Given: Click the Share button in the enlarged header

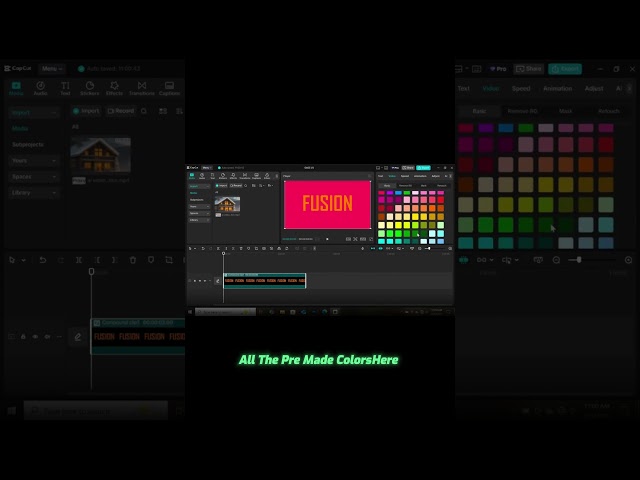Looking at the screenshot, I should 529,69.
